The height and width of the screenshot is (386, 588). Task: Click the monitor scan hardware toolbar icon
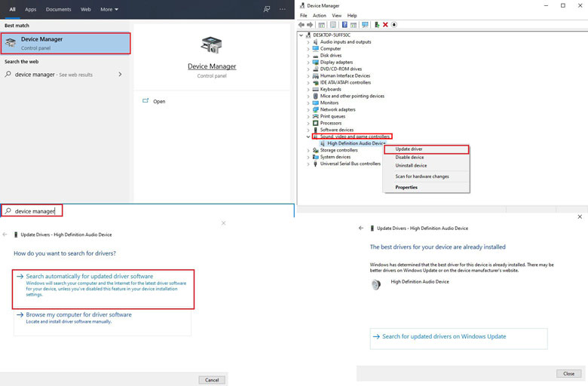365,25
